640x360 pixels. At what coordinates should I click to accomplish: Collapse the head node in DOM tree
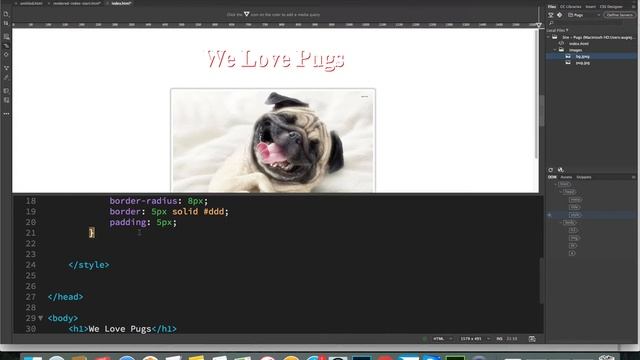coord(560,192)
